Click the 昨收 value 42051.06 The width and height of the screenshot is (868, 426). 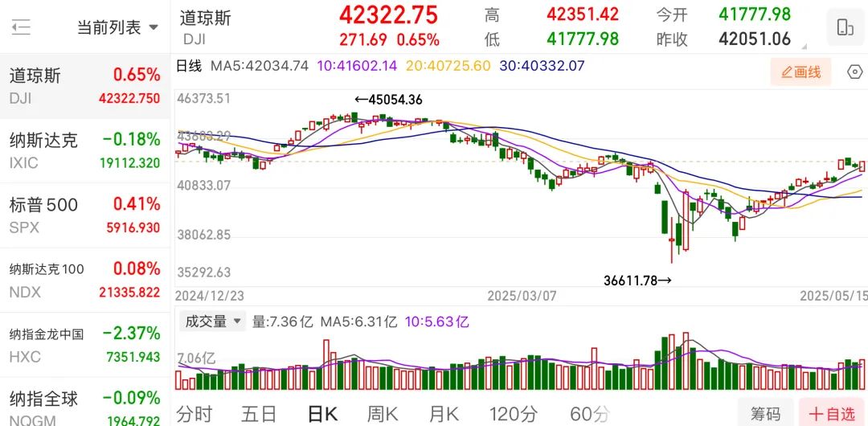tap(755, 39)
